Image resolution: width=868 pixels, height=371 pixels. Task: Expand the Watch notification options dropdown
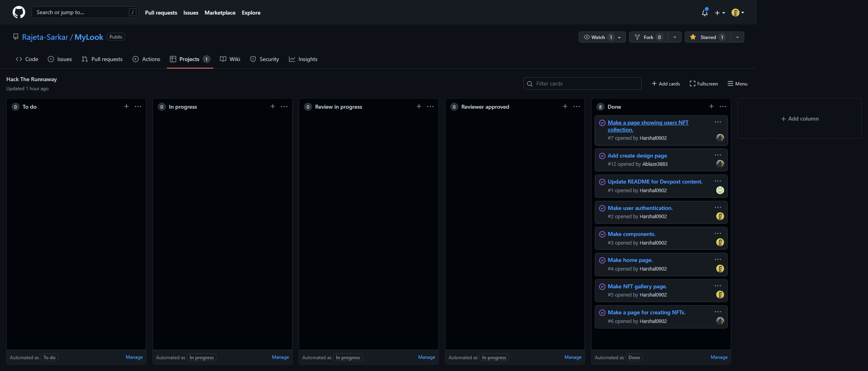click(620, 37)
